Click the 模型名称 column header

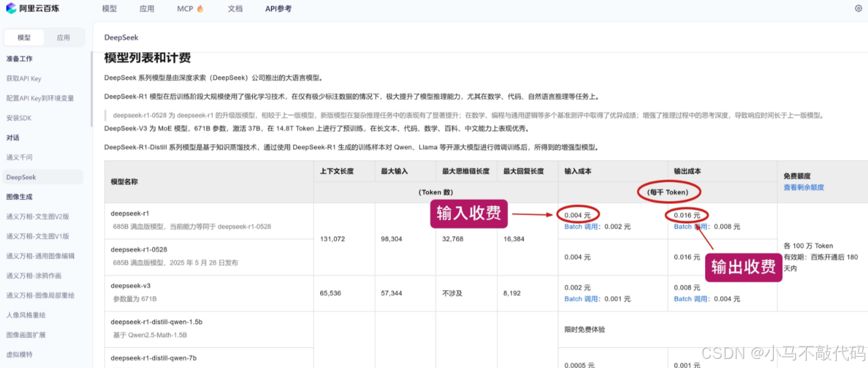(124, 182)
